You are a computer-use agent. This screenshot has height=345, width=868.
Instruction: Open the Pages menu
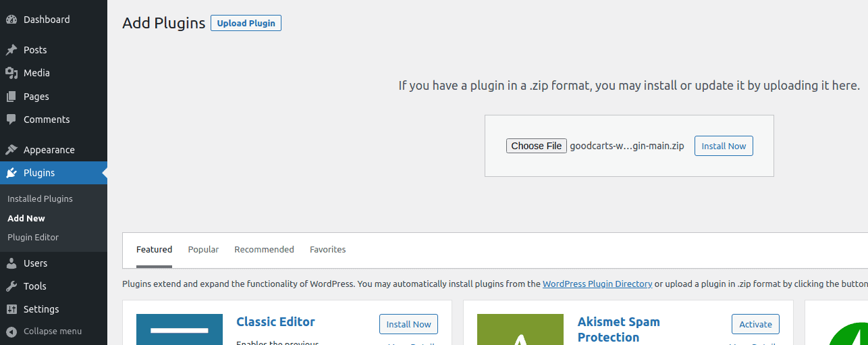point(53,97)
